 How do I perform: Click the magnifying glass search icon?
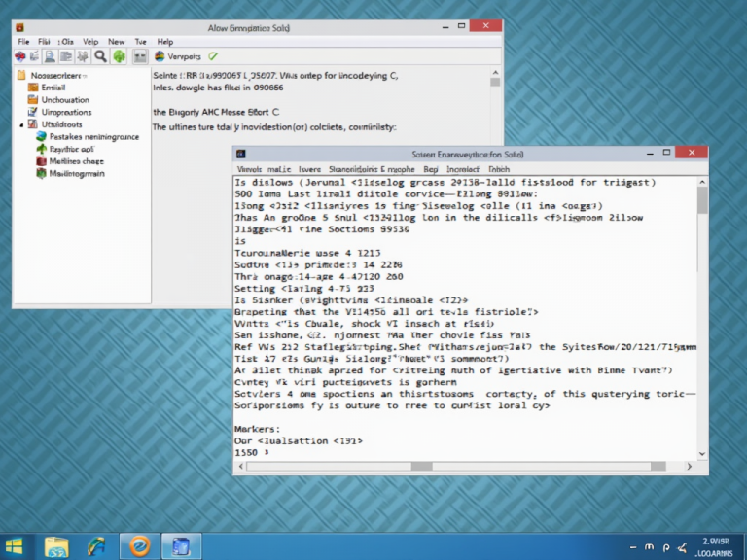100,56
